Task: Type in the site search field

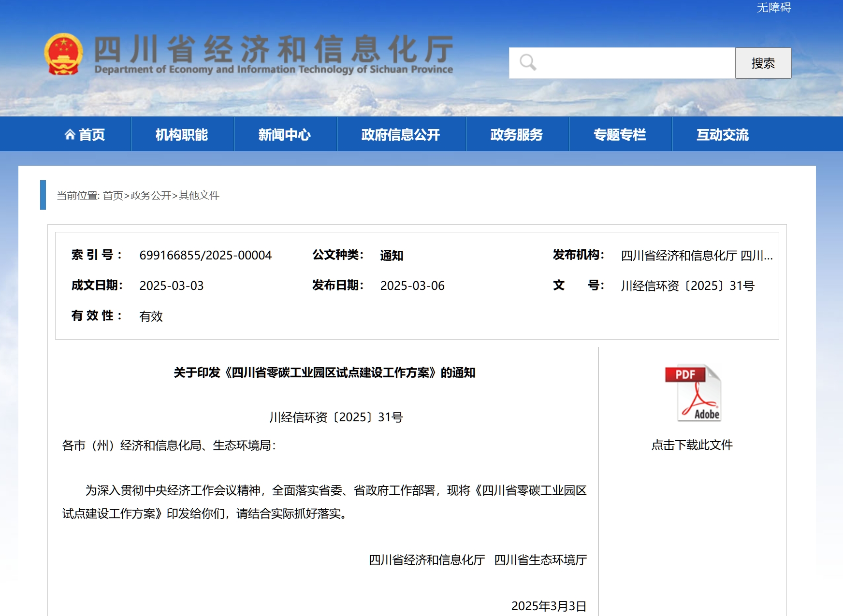Action: (633, 63)
